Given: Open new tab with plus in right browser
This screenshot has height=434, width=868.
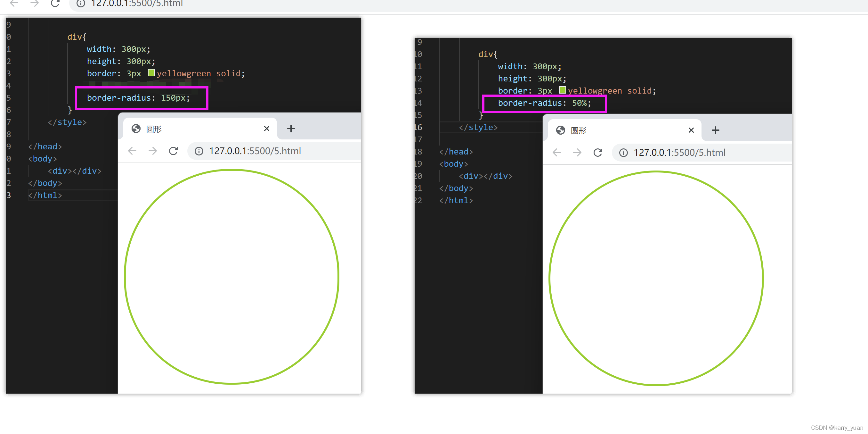Looking at the screenshot, I should coord(715,130).
